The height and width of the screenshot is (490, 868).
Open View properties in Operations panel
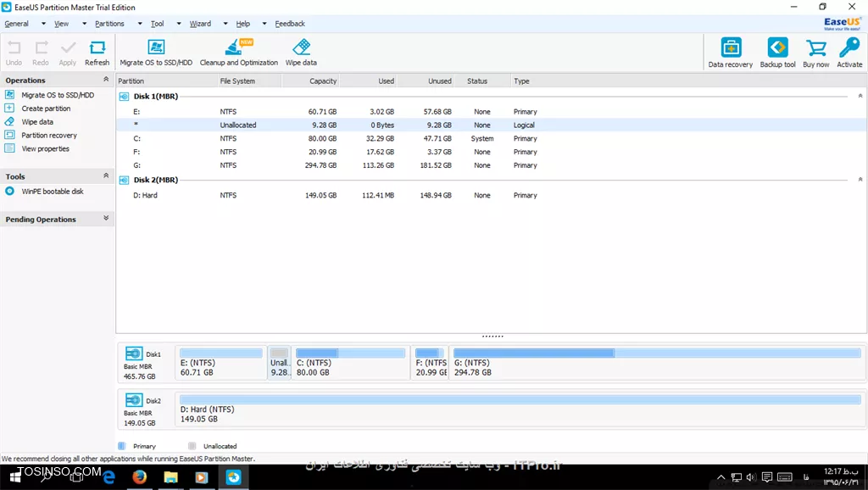pyautogui.click(x=46, y=148)
